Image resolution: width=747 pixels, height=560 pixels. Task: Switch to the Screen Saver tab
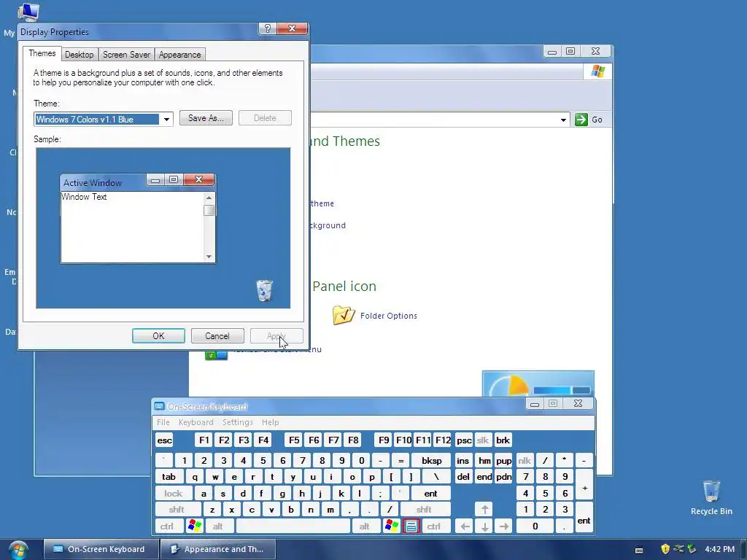pyautogui.click(x=126, y=55)
